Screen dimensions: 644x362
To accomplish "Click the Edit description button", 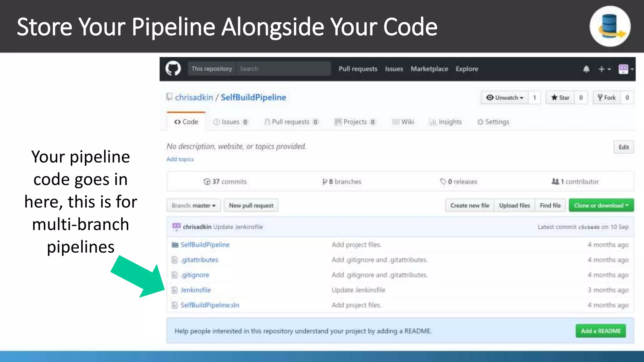I will point(624,147).
